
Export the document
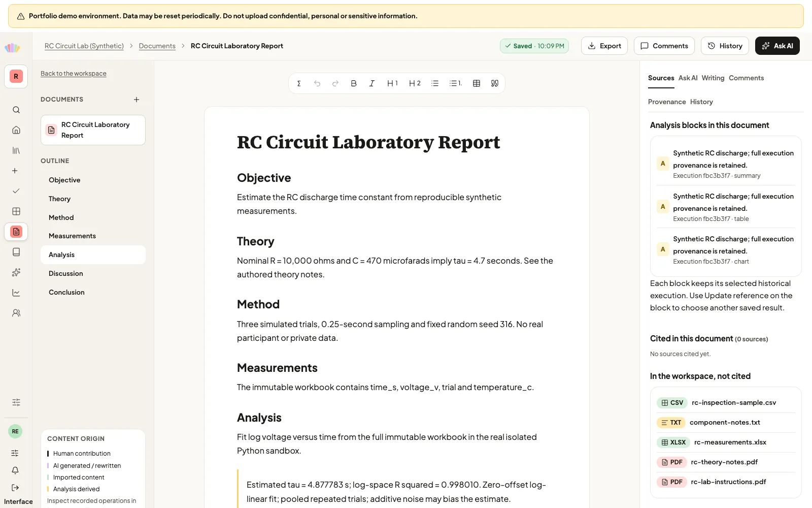604,46
